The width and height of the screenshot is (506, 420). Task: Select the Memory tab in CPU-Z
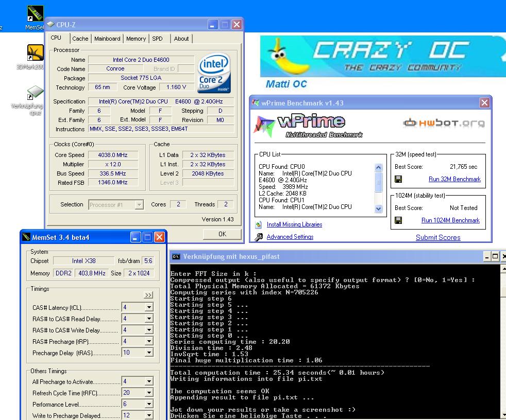pyautogui.click(x=136, y=39)
